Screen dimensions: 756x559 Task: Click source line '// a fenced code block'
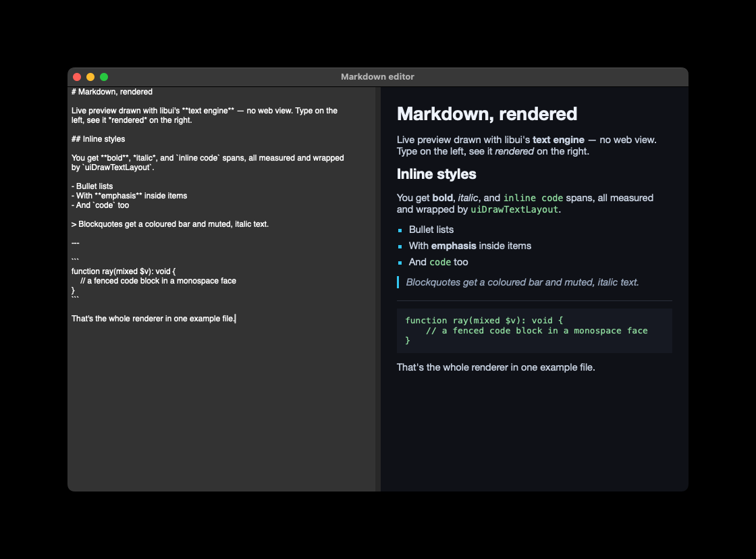158,281
